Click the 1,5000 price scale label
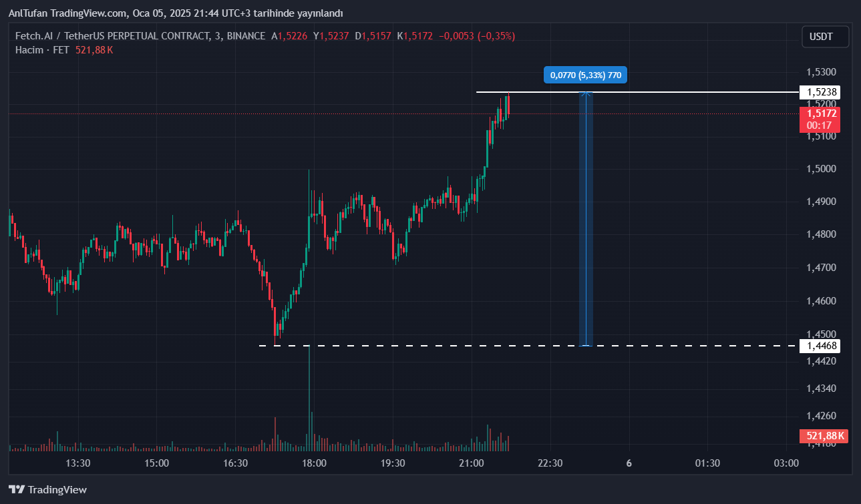The image size is (861, 504). click(x=821, y=169)
